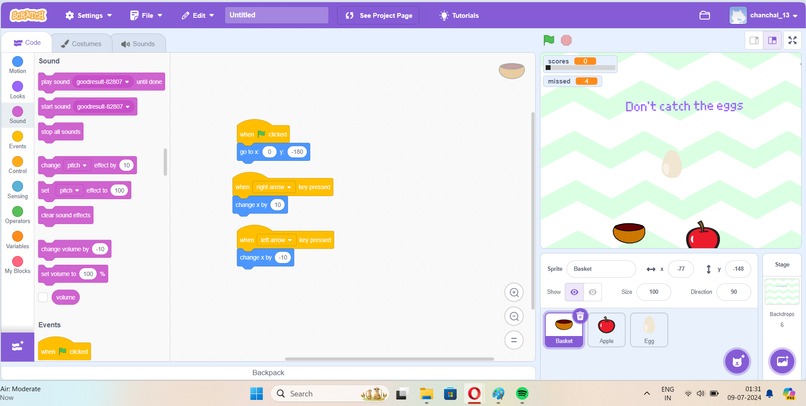806x406 pixels.
Task: Click the sprite Size value field
Action: (653, 292)
